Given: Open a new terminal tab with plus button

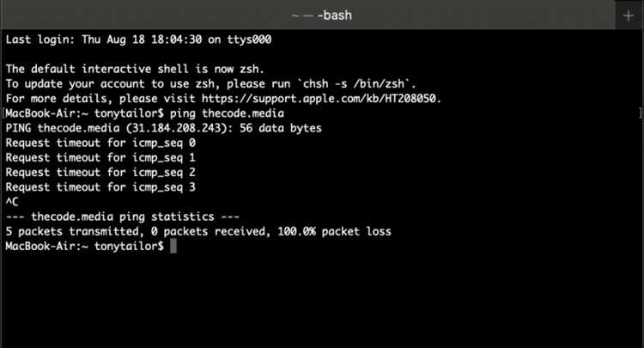Looking at the screenshot, I should [626, 15].
